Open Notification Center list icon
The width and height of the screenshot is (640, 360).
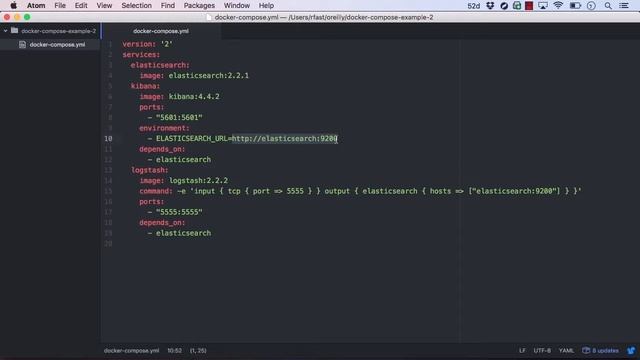coord(624,6)
